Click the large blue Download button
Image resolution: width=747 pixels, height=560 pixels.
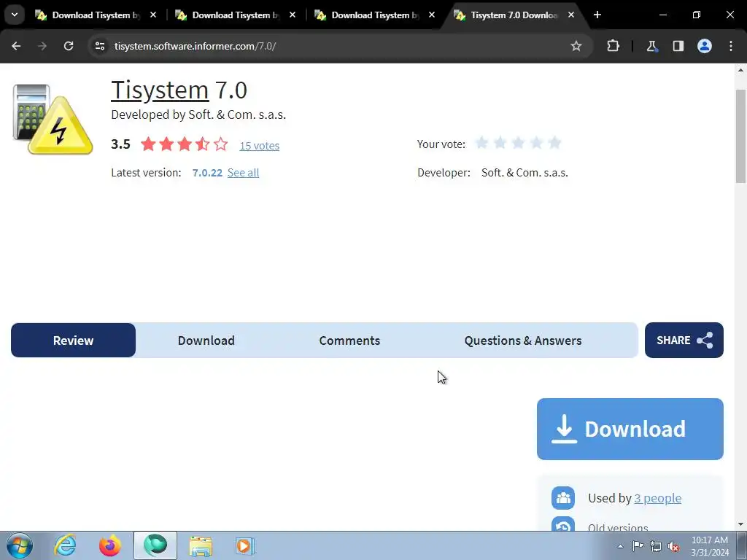tap(630, 429)
